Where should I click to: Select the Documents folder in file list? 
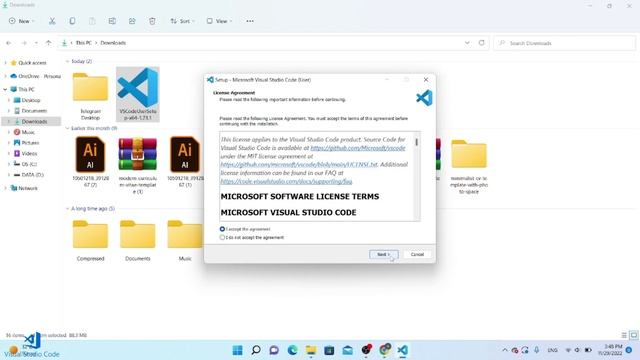138,240
